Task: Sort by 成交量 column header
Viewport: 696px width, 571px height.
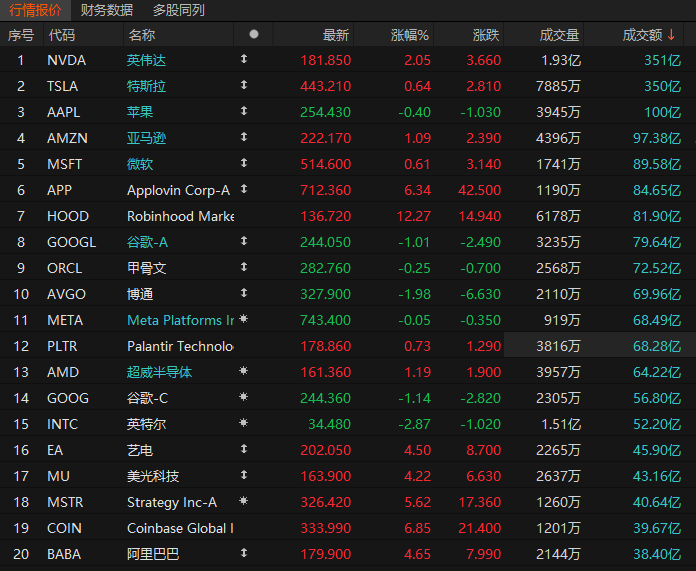Action: click(x=559, y=35)
